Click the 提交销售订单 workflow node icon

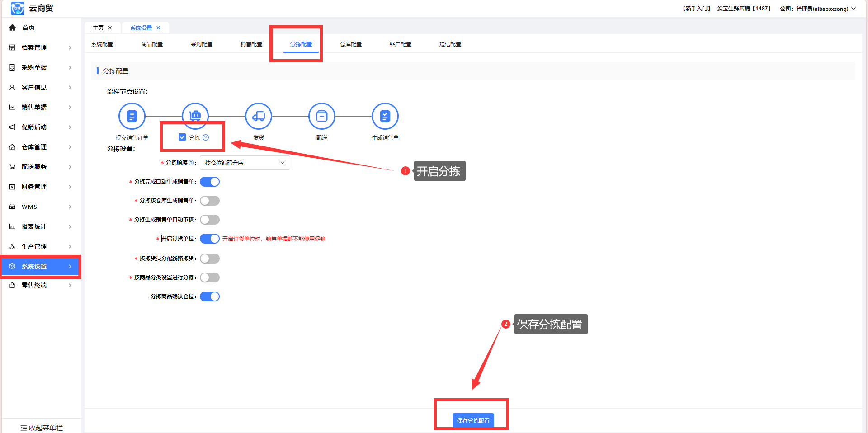click(132, 116)
